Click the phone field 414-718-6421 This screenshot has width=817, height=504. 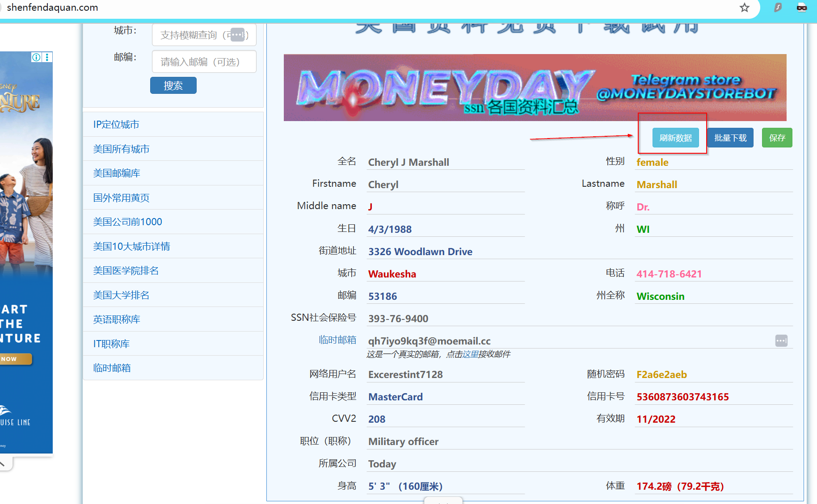714,274
